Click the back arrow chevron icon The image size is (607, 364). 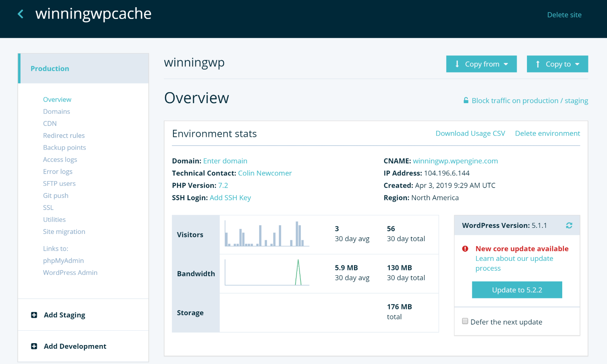(20, 14)
